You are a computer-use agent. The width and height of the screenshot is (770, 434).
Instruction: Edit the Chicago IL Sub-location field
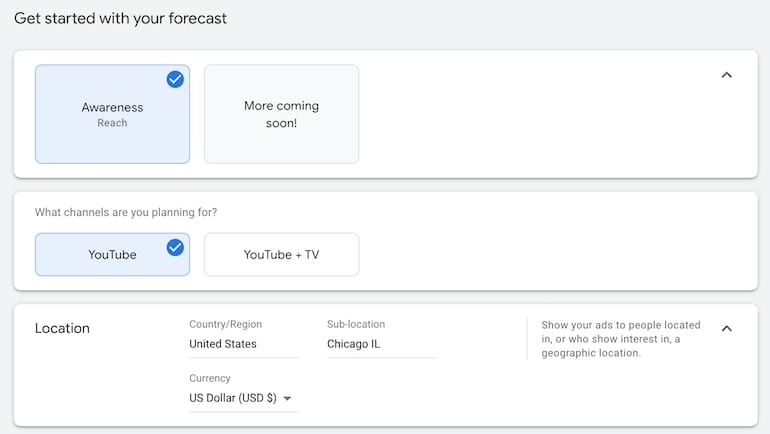[382, 344]
